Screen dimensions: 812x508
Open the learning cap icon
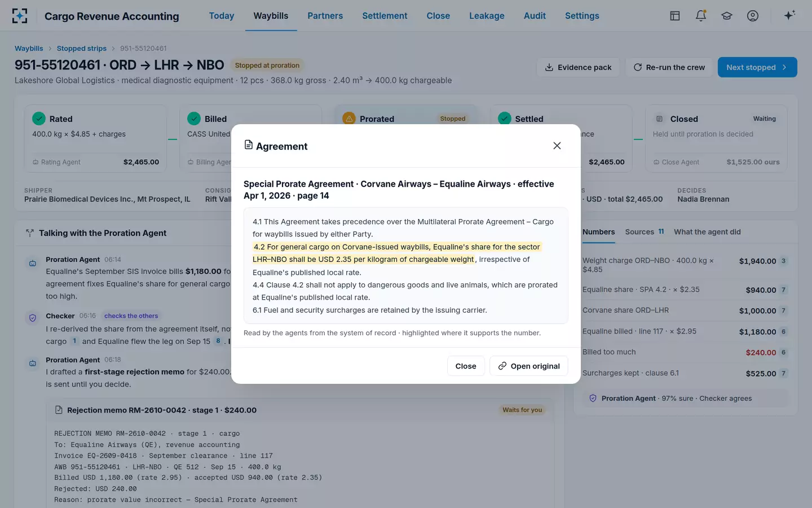pos(727,16)
